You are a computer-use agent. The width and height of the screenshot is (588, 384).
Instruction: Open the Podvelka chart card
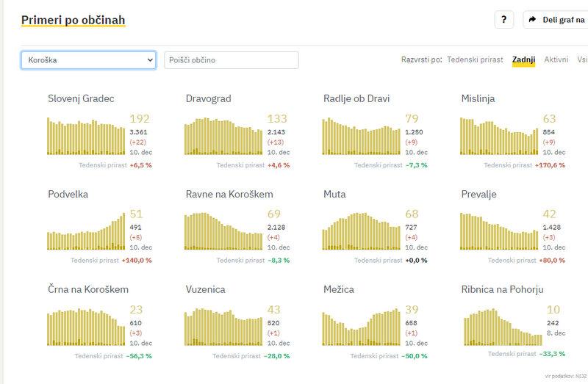(87, 231)
